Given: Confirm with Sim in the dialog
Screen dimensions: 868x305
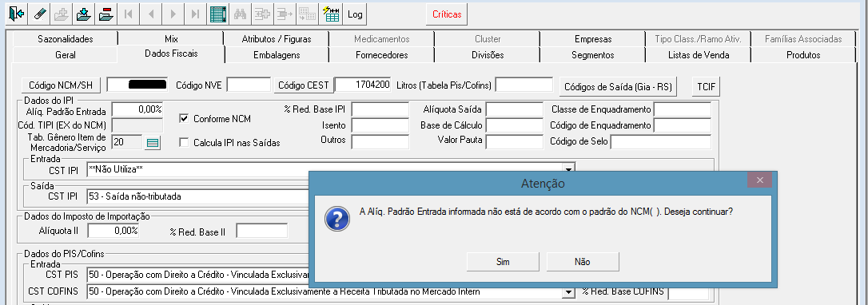Looking at the screenshot, I should 503,261.
